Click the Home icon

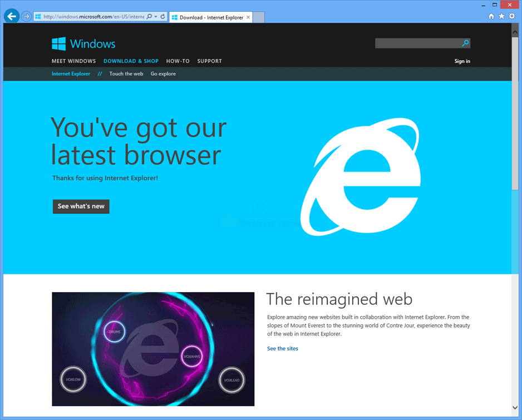click(x=491, y=16)
